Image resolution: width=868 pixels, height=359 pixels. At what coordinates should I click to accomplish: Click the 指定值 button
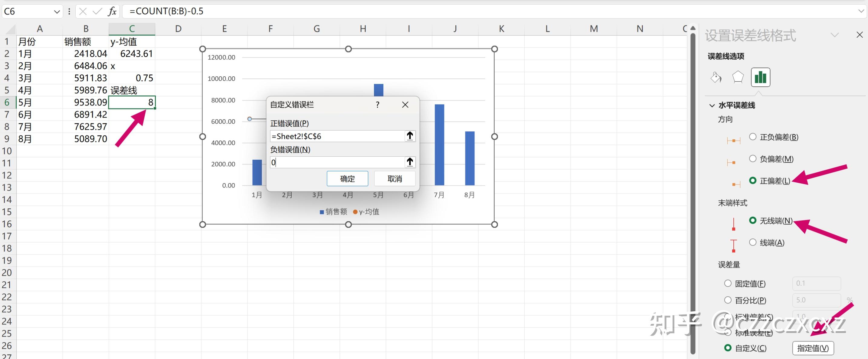812,348
